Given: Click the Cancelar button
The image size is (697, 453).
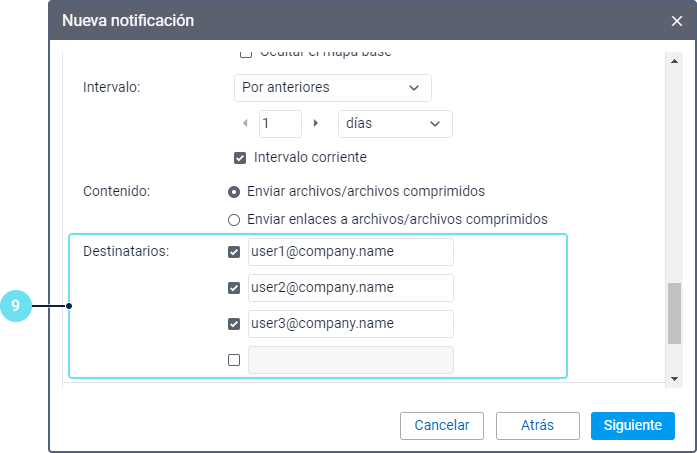Looking at the screenshot, I should (442, 425).
